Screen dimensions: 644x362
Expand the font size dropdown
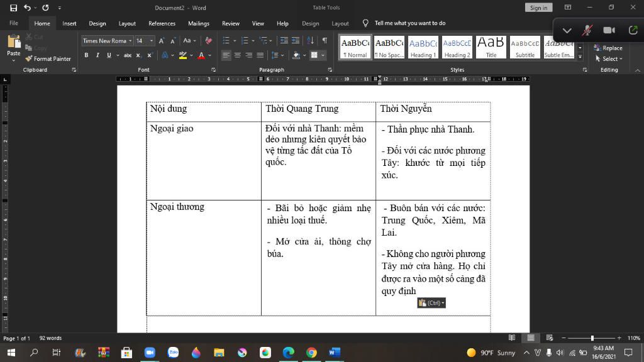151,41
